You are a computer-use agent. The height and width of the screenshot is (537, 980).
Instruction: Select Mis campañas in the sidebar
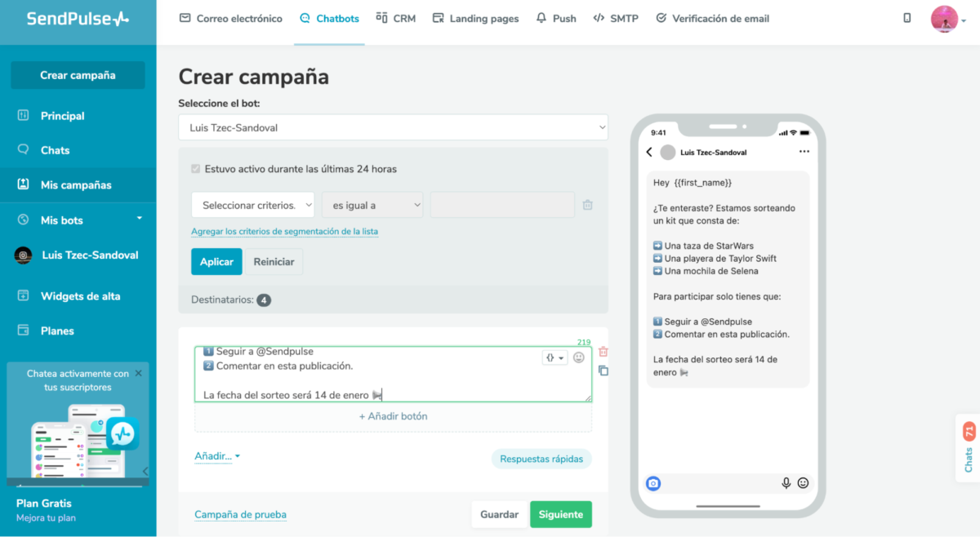tap(78, 185)
